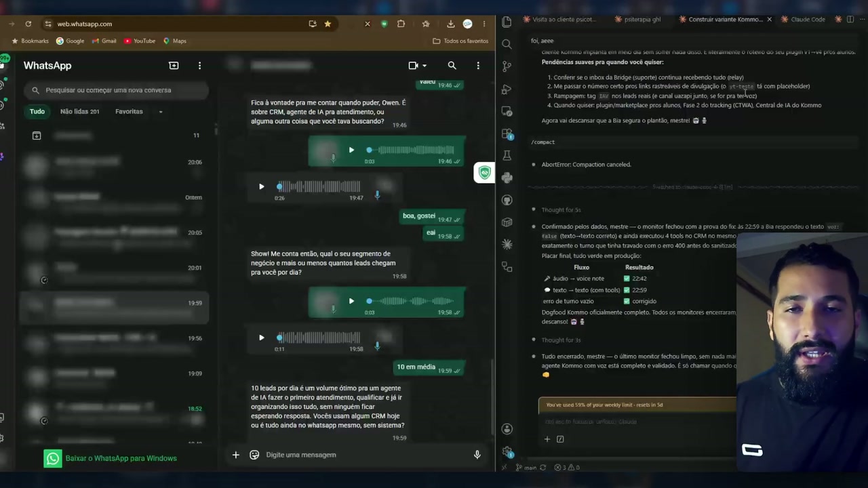Open slash commands button in Claude input

click(x=560, y=439)
